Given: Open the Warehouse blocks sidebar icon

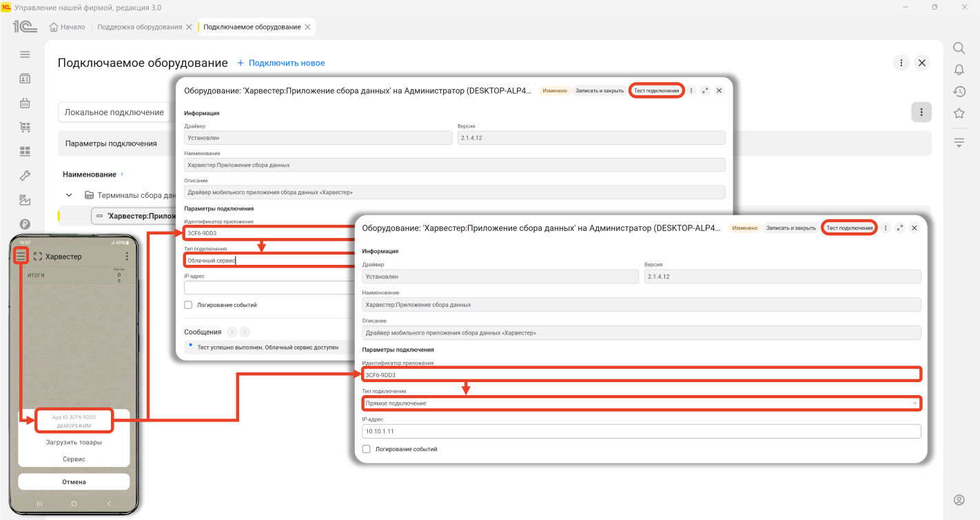Looking at the screenshot, I should [25, 151].
